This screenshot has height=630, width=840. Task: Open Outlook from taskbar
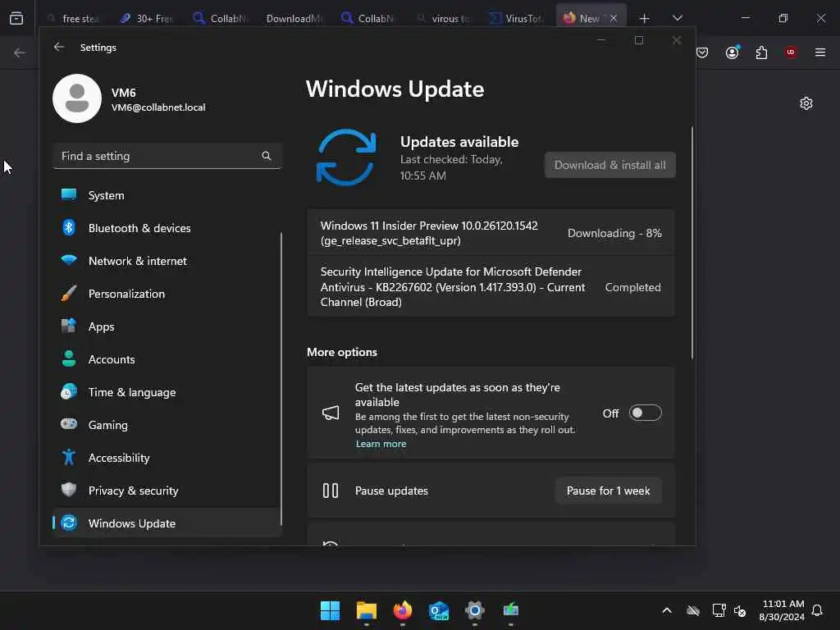coord(439,610)
